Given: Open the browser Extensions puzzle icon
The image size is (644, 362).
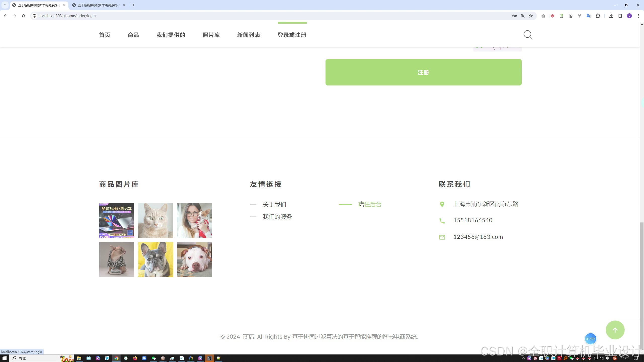Looking at the screenshot, I should (598, 16).
